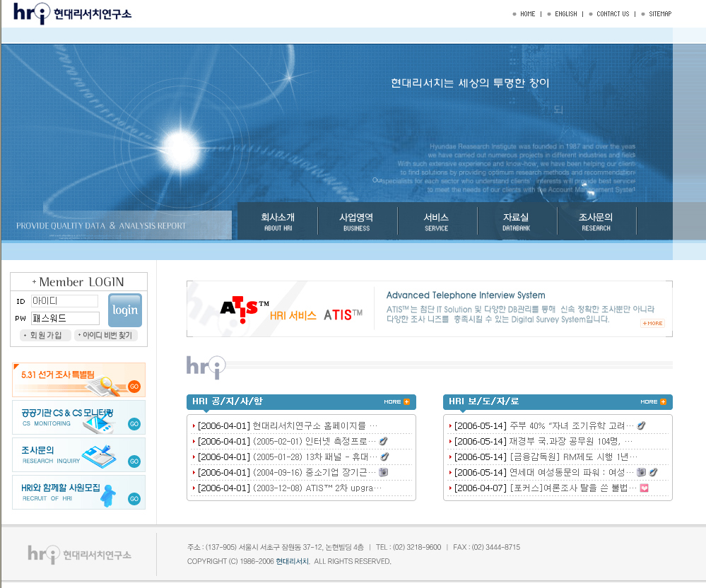Go to 조사문의 Research menu
This screenshot has height=588, width=706.
(596, 222)
